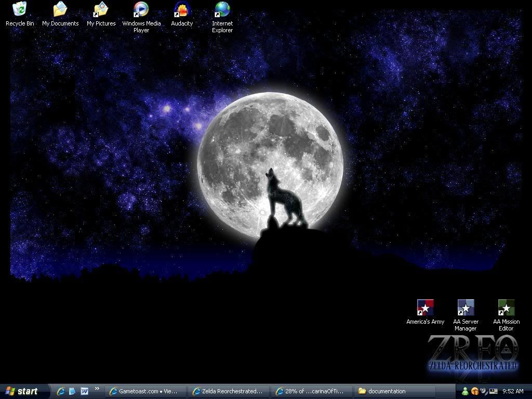The height and width of the screenshot is (399, 532).
Task: Select the AA Server Manager shortcut
Action: click(x=465, y=315)
